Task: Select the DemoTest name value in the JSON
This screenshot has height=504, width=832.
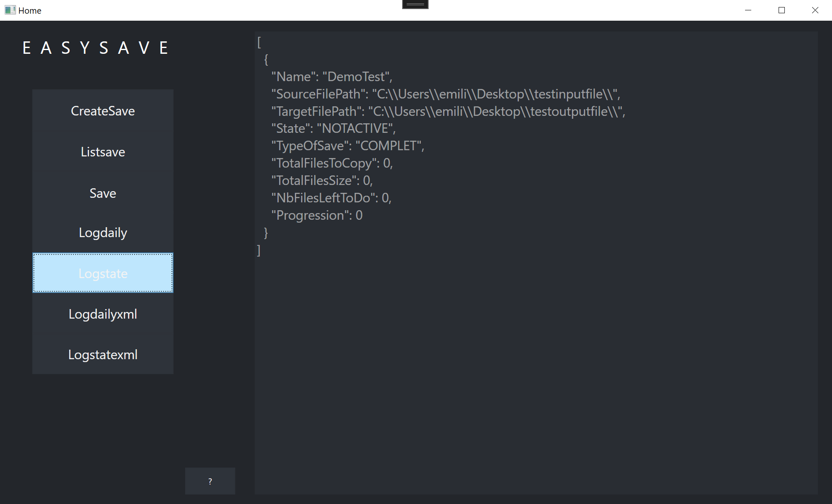Action: 357,76
